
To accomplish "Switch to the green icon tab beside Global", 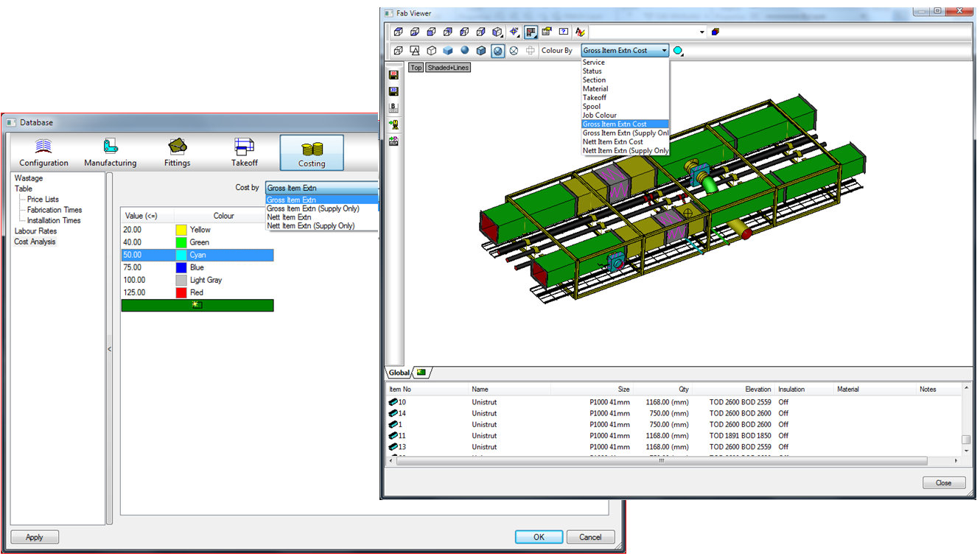I will point(421,373).
